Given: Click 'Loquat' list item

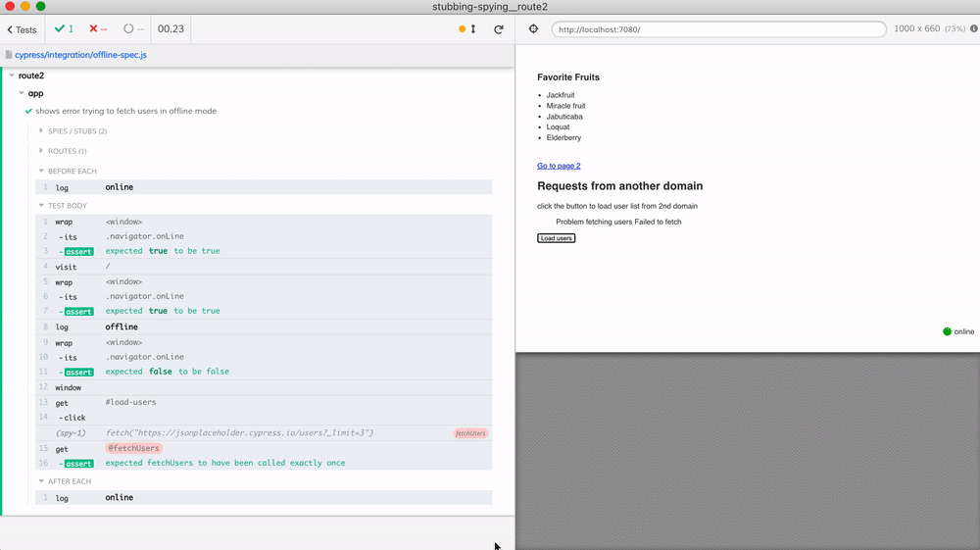Looking at the screenshot, I should pos(559,126).
